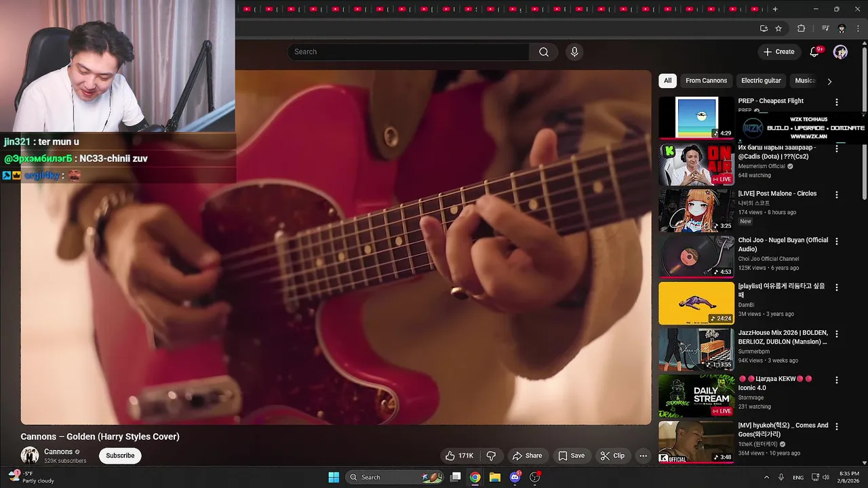This screenshot has height=488, width=868.
Task: Click the ENG language indicator
Action: tap(798, 477)
